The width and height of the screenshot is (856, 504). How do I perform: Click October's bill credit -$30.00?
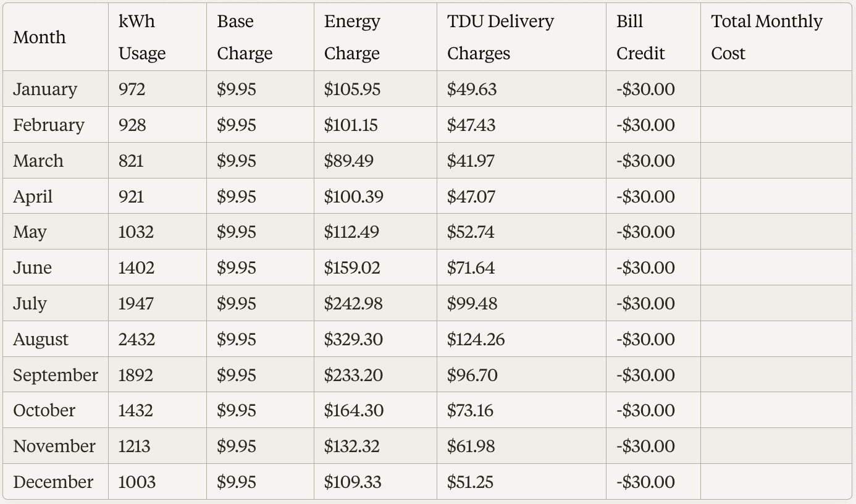(645, 410)
